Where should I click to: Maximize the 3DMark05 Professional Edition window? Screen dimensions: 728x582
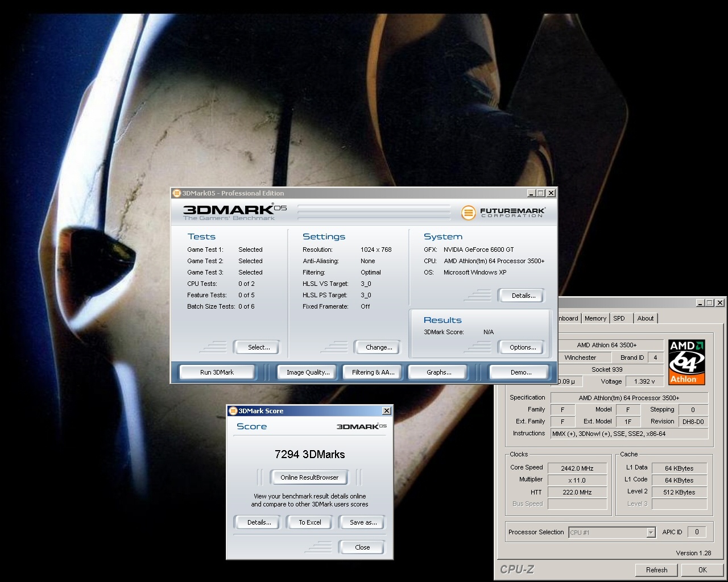tap(541, 193)
